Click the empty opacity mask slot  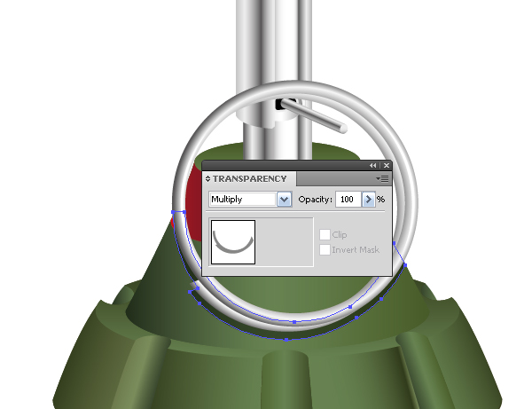click(x=285, y=242)
